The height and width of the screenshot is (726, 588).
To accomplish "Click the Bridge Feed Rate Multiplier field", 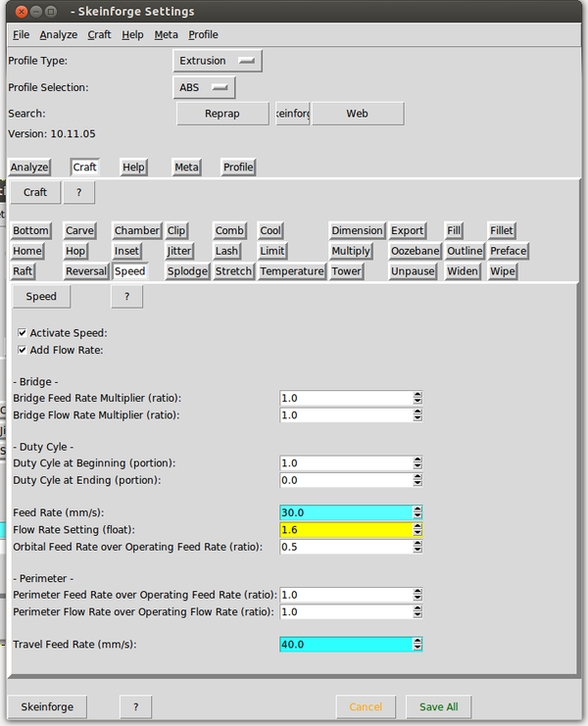I will click(344, 399).
